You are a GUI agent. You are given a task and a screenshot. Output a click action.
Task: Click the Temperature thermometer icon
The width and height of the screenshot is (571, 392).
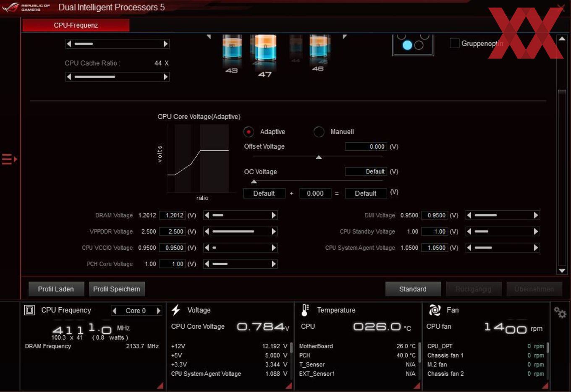305,310
